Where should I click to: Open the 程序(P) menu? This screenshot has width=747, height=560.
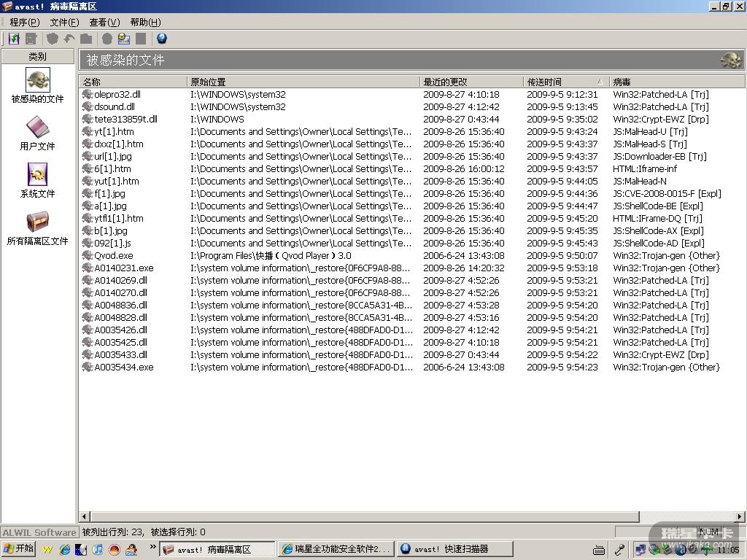point(25,23)
